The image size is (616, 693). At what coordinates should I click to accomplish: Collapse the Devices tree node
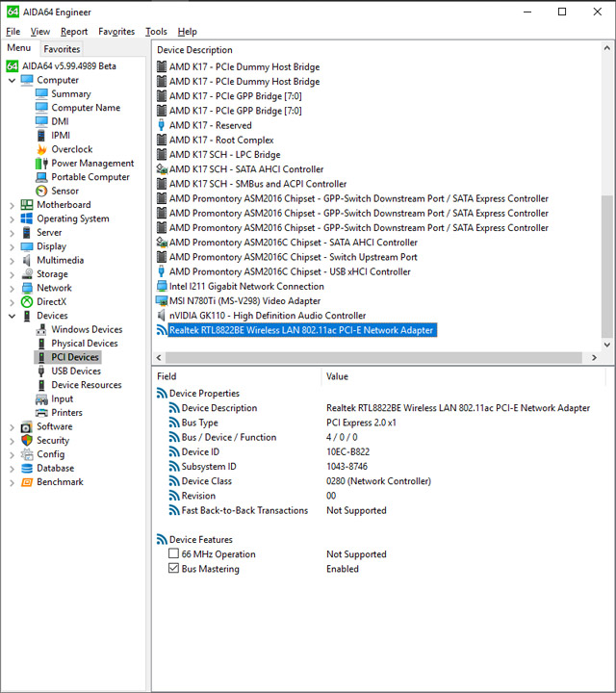coord(12,316)
